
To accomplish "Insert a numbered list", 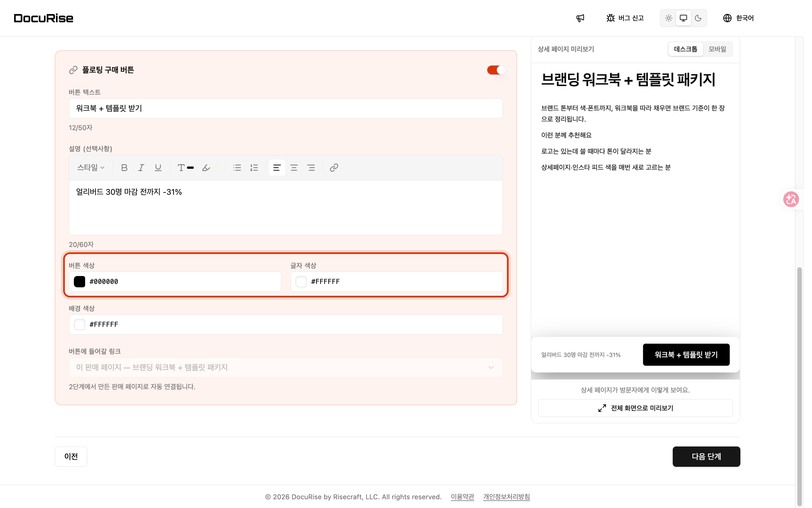I will [254, 168].
